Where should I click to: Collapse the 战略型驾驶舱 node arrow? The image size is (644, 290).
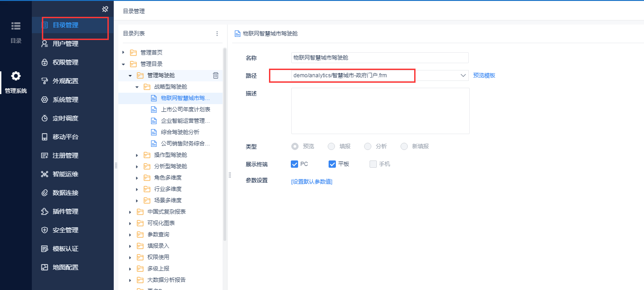click(137, 87)
